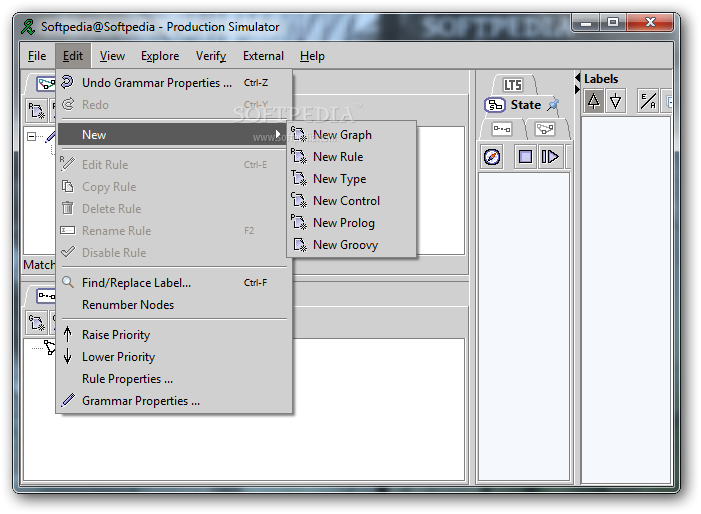Open the Verify menu
The width and height of the screenshot is (701, 514).
click(211, 56)
